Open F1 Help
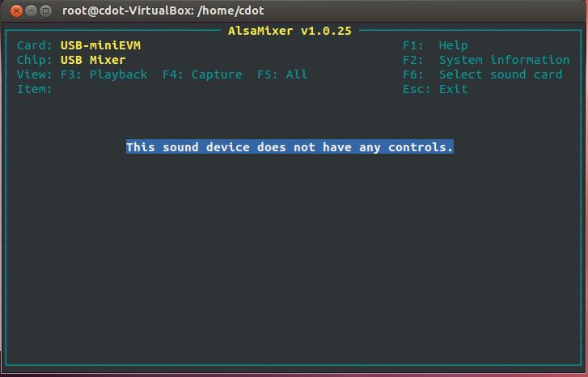The height and width of the screenshot is (377, 588). (x=435, y=45)
